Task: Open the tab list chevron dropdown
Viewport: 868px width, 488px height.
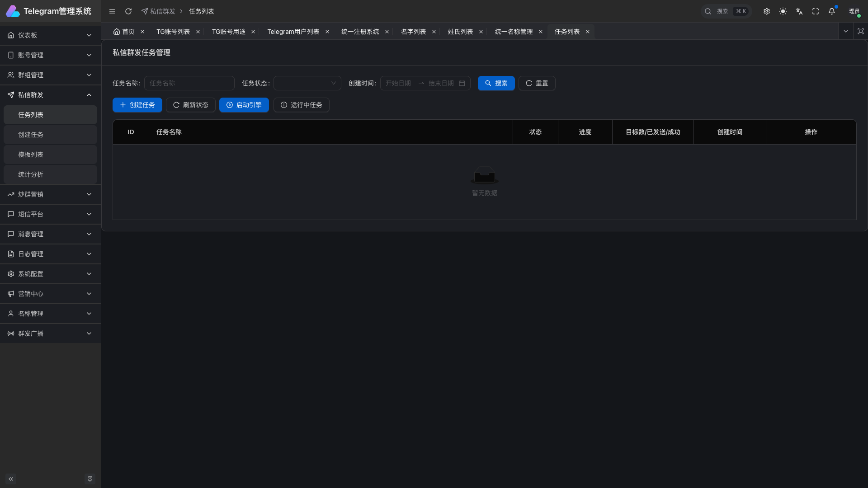Action: [x=846, y=31]
